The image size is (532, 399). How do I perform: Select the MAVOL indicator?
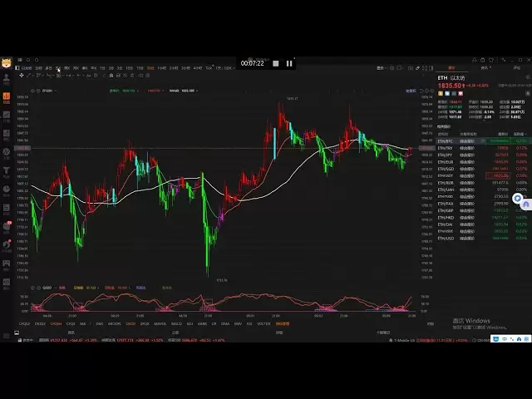pyautogui.click(x=160, y=323)
